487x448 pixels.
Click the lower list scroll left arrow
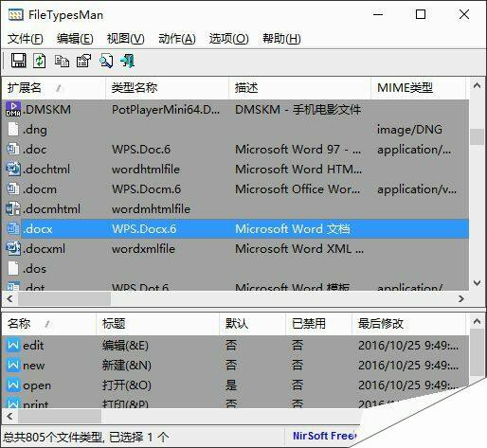click(9, 416)
